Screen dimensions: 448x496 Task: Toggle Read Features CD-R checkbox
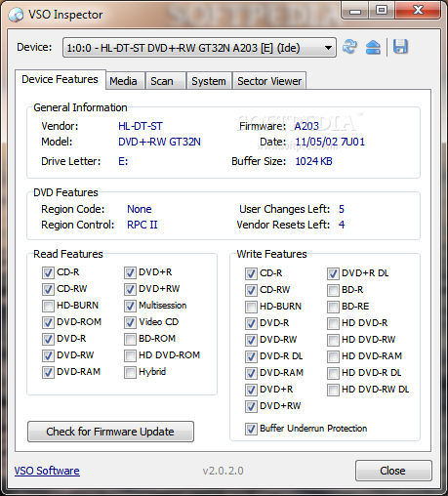coord(48,272)
